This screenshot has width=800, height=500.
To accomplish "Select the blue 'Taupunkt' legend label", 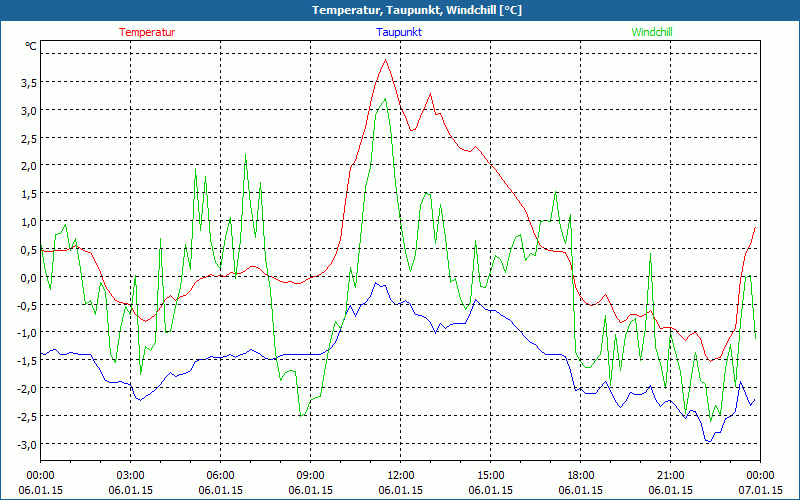I will coord(399,32).
